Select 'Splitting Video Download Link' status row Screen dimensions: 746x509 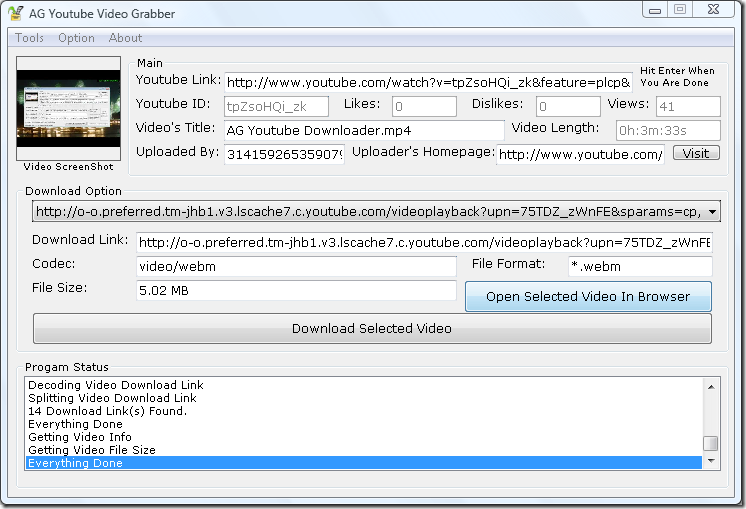364,398
